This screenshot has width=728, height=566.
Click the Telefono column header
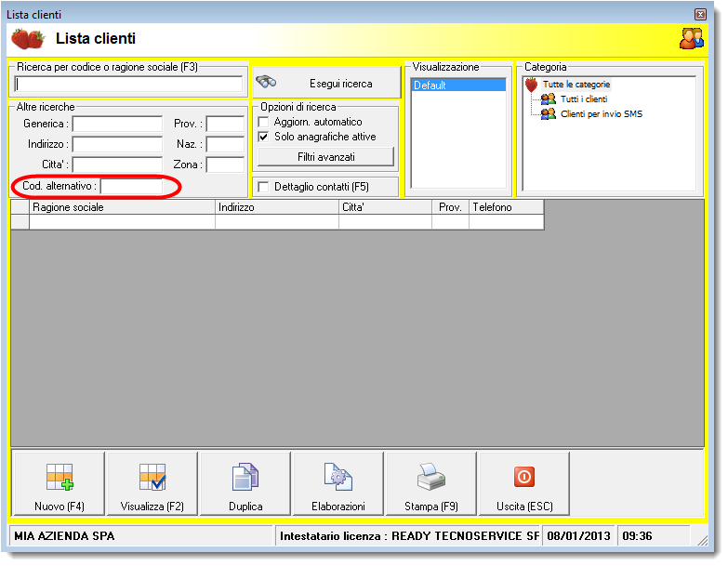(507, 208)
